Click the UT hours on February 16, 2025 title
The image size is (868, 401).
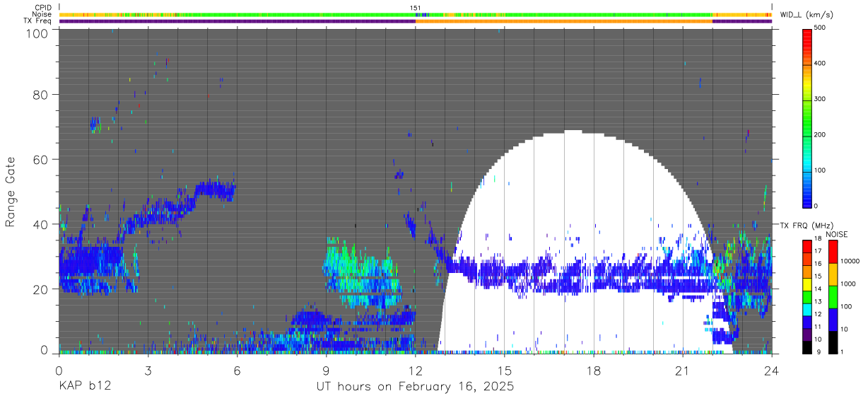(x=415, y=387)
